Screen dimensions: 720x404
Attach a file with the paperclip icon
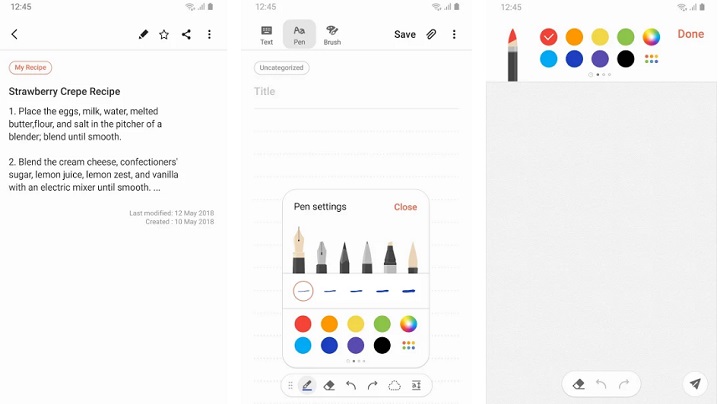[x=431, y=34]
